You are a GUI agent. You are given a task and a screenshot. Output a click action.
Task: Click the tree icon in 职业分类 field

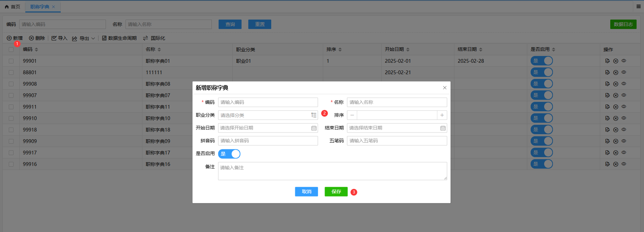[314, 115]
